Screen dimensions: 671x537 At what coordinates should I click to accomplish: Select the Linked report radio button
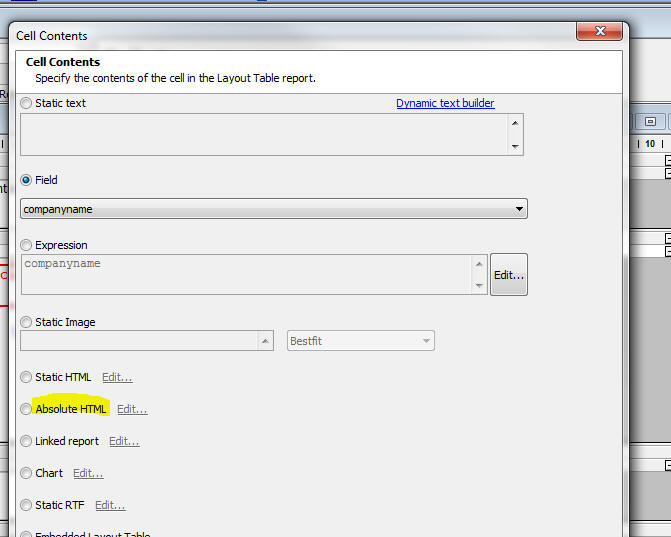(x=26, y=441)
